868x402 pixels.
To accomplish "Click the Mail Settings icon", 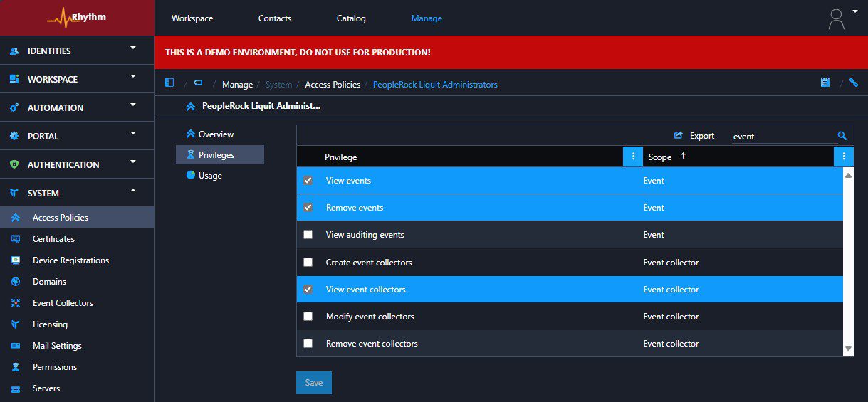I will point(16,346).
